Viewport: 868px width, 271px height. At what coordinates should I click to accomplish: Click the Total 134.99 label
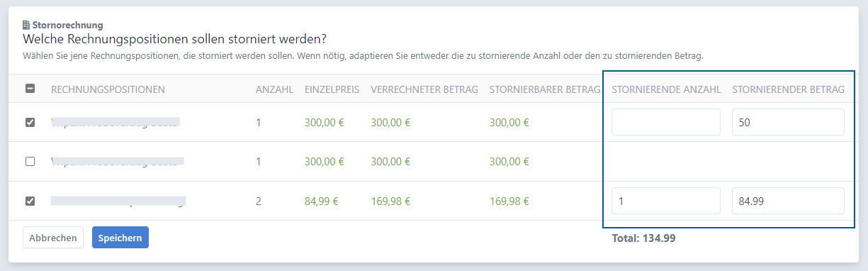coord(643,238)
